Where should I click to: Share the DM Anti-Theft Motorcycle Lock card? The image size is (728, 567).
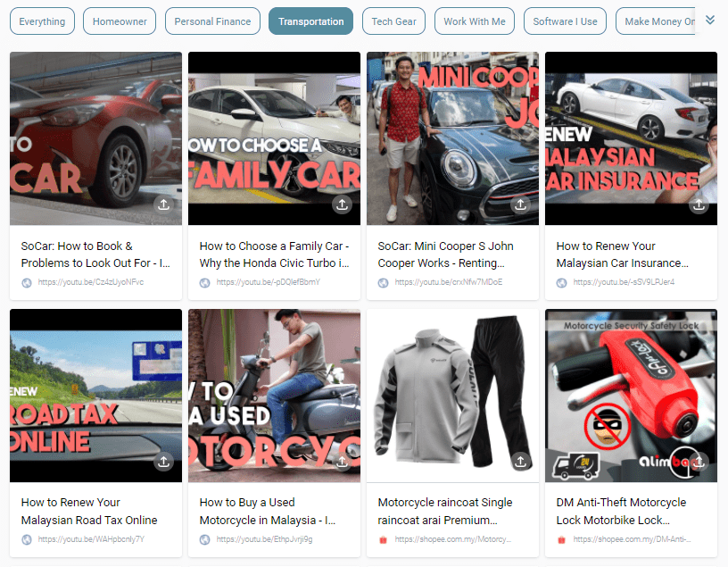pyautogui.click(x=699, y=462)
